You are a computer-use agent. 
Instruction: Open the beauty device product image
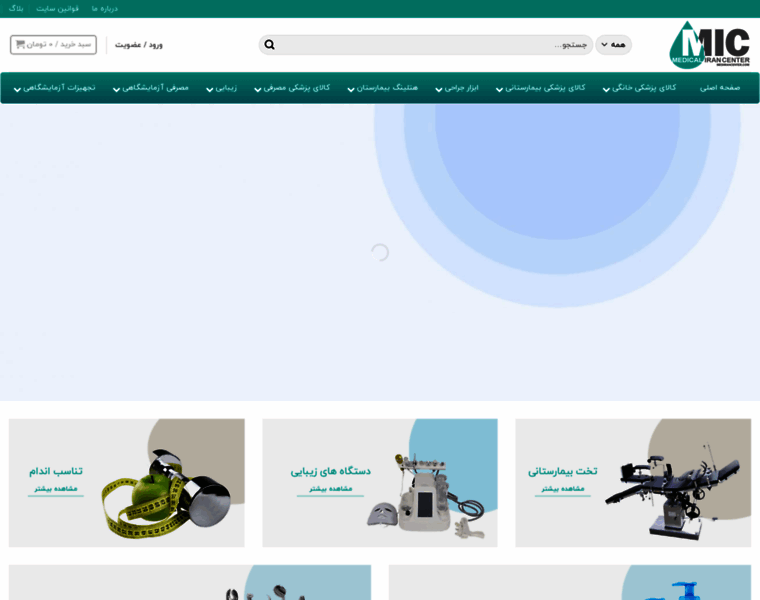coord(426,495)
